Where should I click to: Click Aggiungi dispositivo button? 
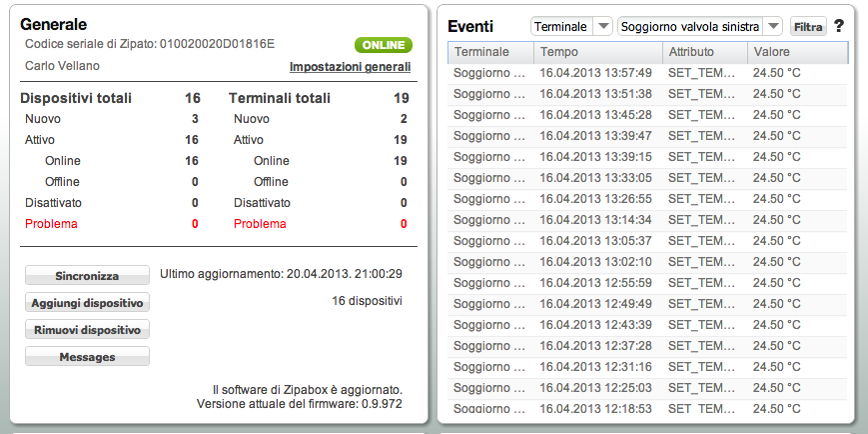87,303
